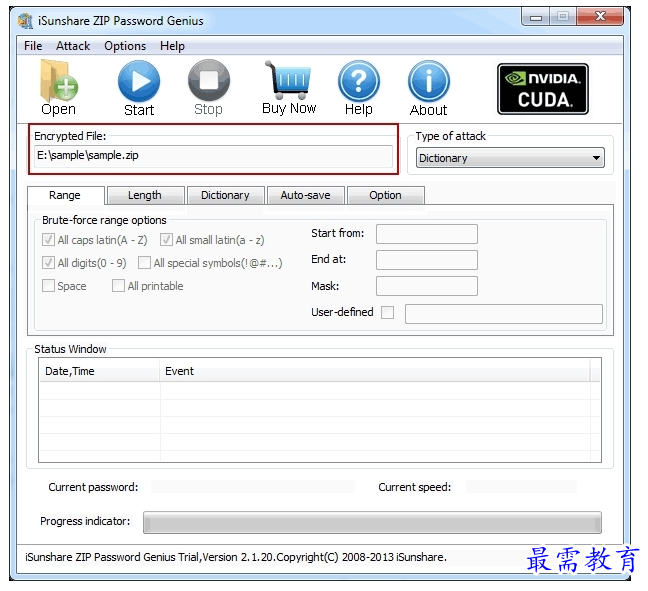Click the Current speed label
The image size is (648, 591).
(415, 487)
